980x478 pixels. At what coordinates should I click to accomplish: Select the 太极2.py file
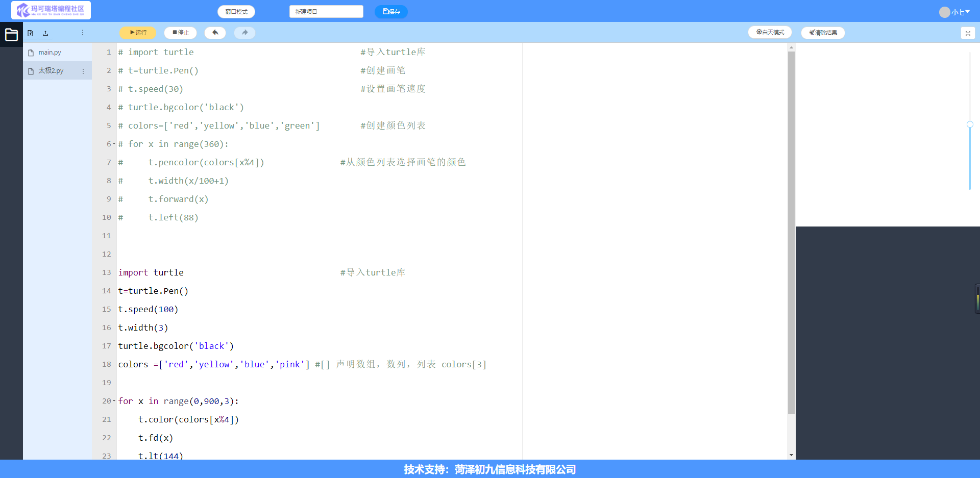pos(51,71)
